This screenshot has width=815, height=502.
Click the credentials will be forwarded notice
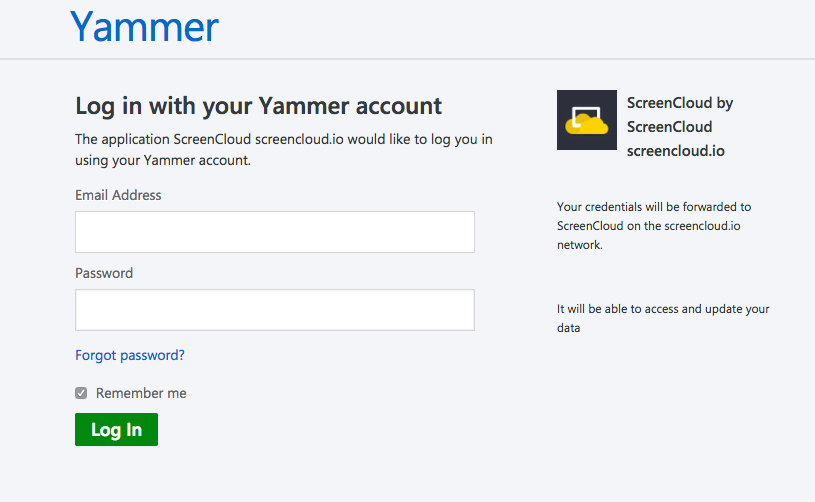tap(654, 226)
